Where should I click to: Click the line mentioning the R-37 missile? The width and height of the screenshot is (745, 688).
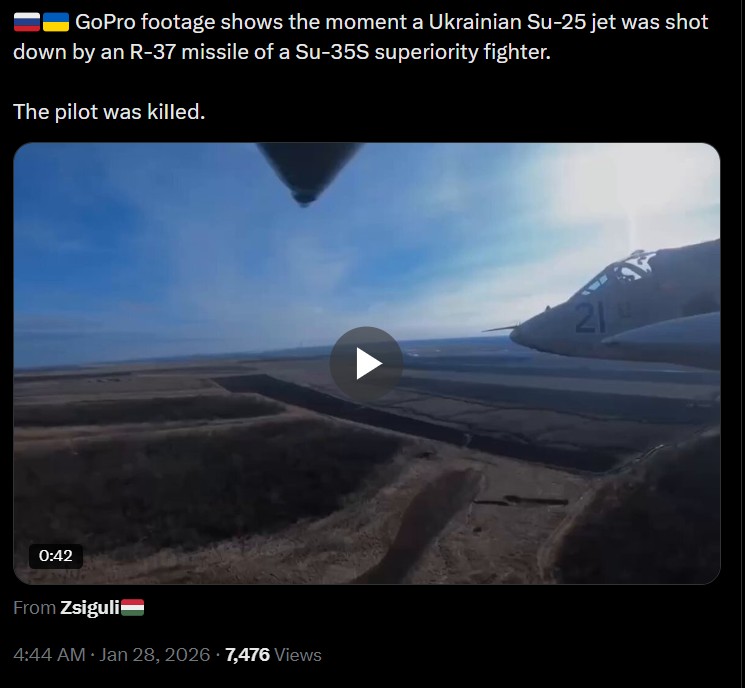click(282, 52)
